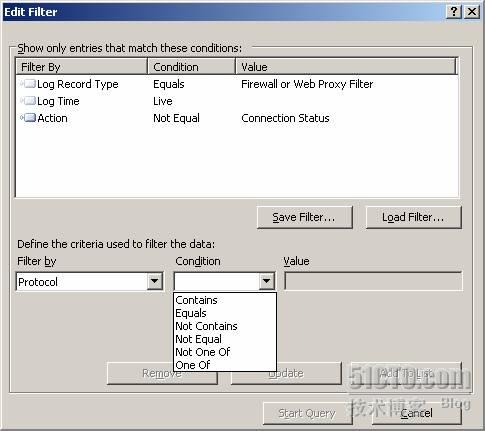
Task: Click the Live condition cell
Action: point(163,101)
